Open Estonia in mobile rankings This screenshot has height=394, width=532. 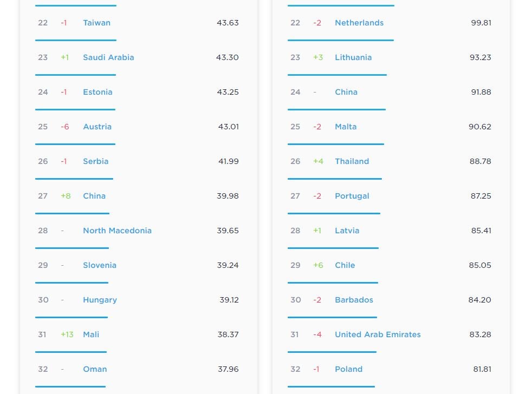click(98, 92)
